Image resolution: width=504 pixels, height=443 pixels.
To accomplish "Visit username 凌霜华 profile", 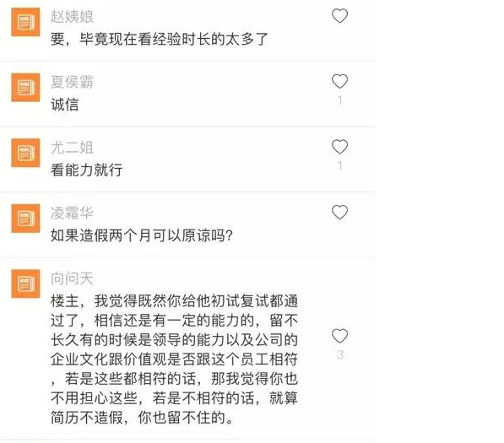I will point(72,213).
